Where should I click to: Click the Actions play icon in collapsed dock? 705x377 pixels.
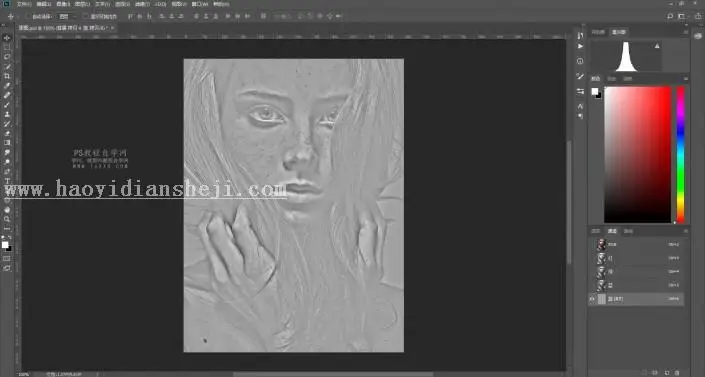coord(580,46)
